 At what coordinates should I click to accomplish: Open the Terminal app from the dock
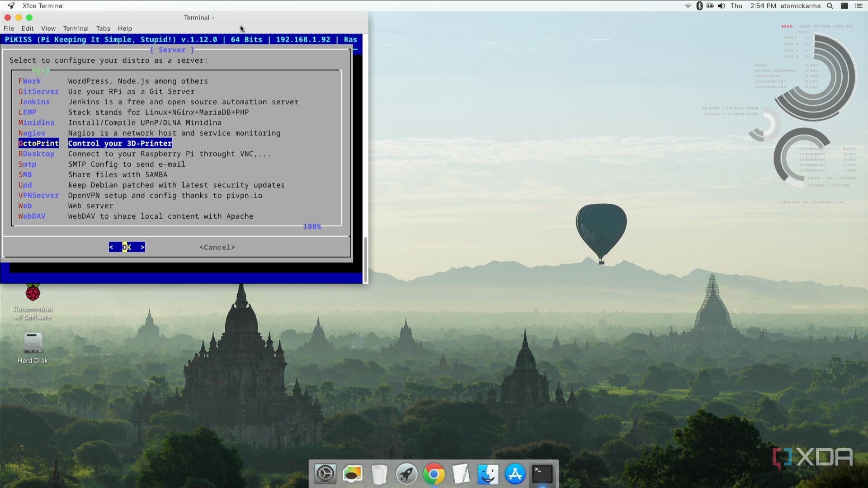click(542, 474)
